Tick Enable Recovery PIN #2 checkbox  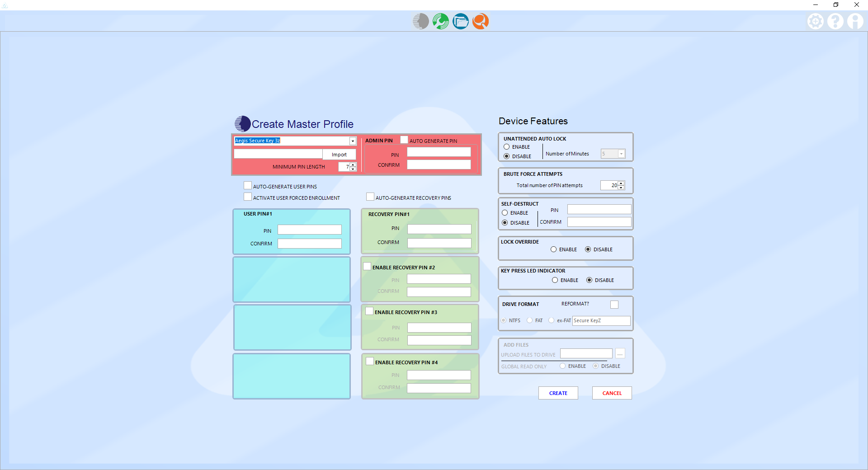coord(367,267)
